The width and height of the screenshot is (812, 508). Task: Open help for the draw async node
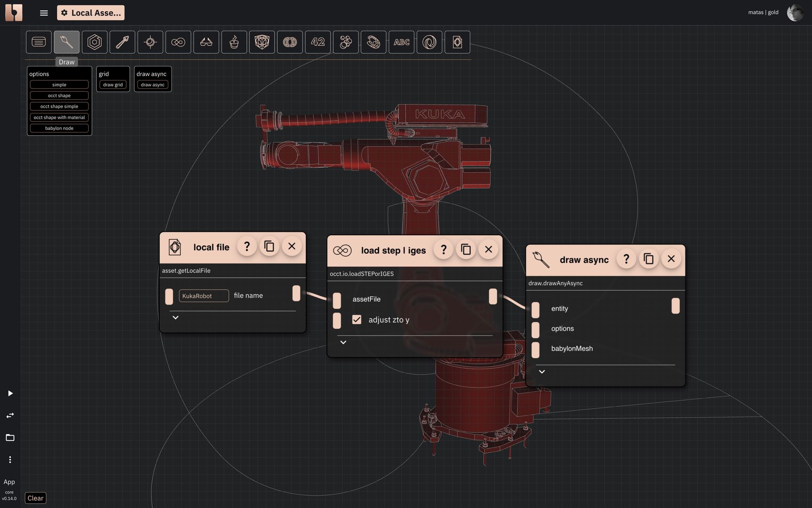[x=626, y=259]
